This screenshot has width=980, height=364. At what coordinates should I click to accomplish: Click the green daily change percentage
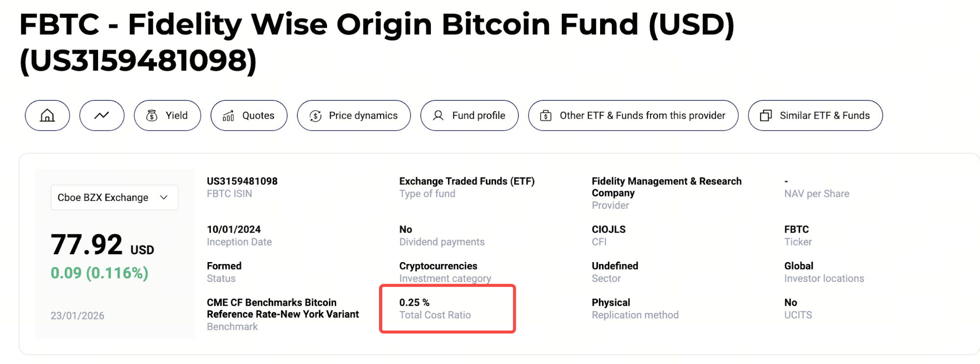click(99, 273)
